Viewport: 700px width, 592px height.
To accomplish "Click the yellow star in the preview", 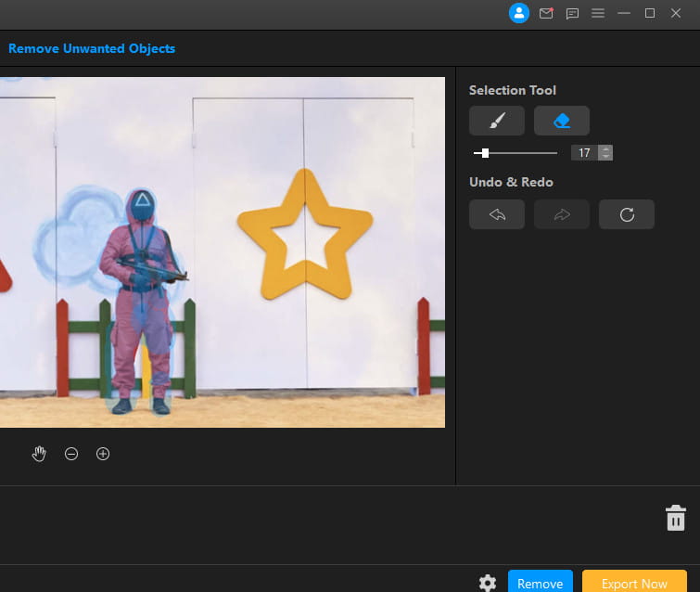I will click(305, 235).
